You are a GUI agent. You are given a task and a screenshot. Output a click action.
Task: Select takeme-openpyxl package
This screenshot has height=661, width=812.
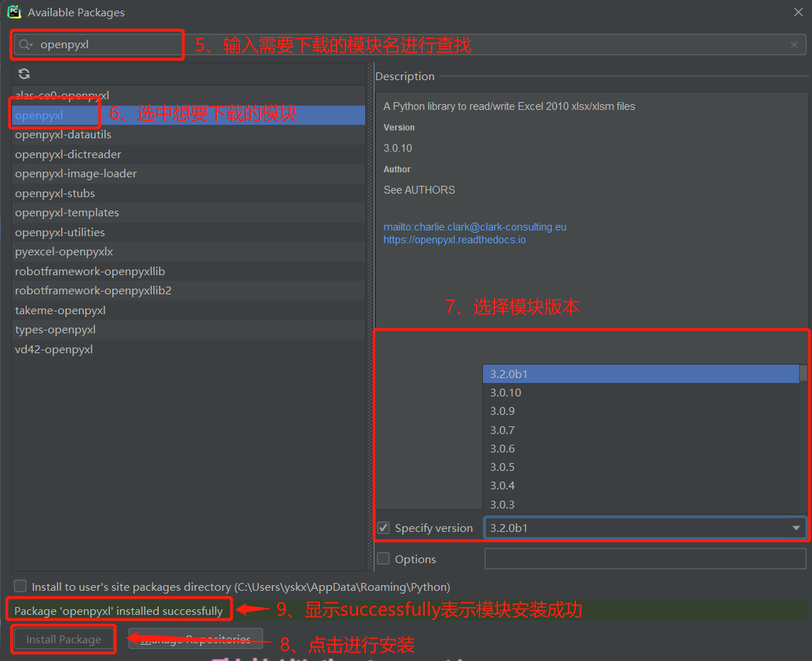(x=189, y=311)
